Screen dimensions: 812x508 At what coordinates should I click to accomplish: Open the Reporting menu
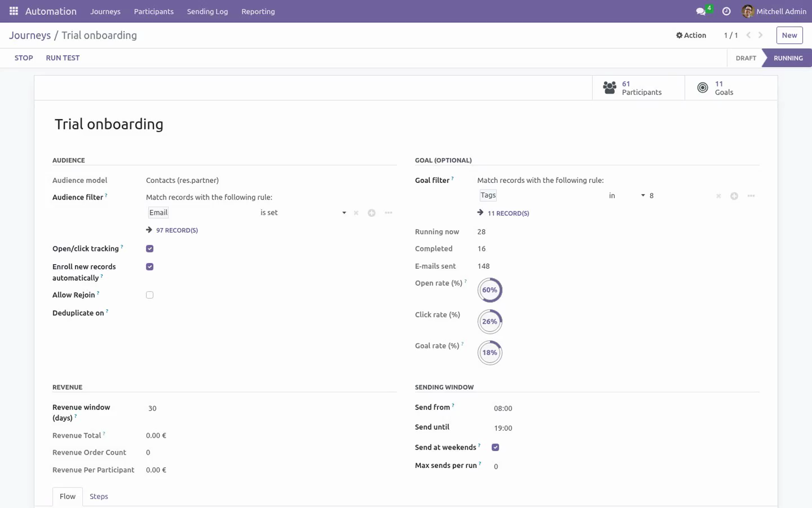pos(258,11)
